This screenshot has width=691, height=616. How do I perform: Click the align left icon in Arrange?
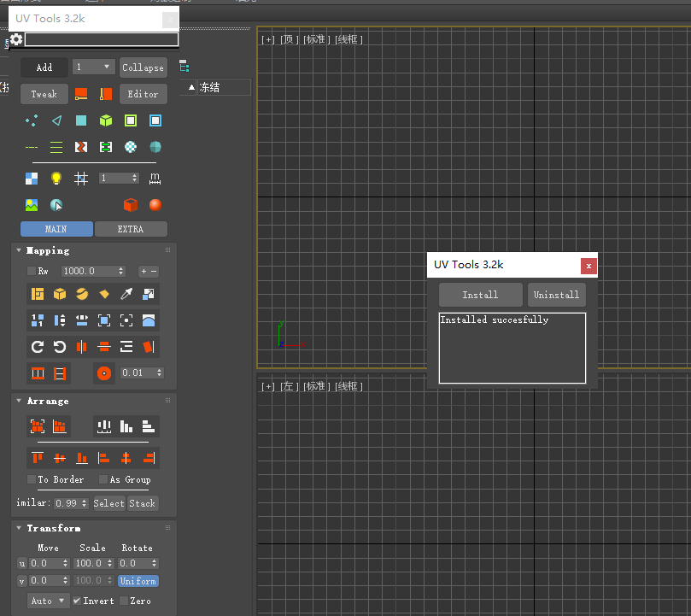click(104, 458)
